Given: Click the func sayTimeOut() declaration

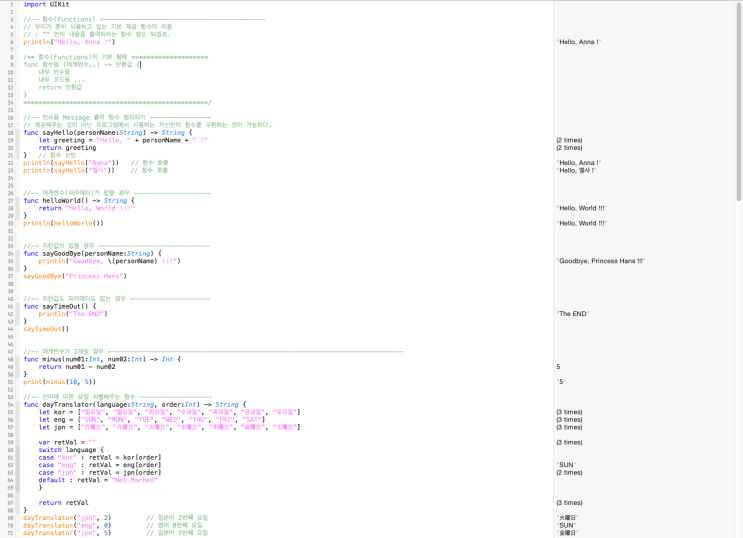Looking at the screenshot, I should 59,307.
